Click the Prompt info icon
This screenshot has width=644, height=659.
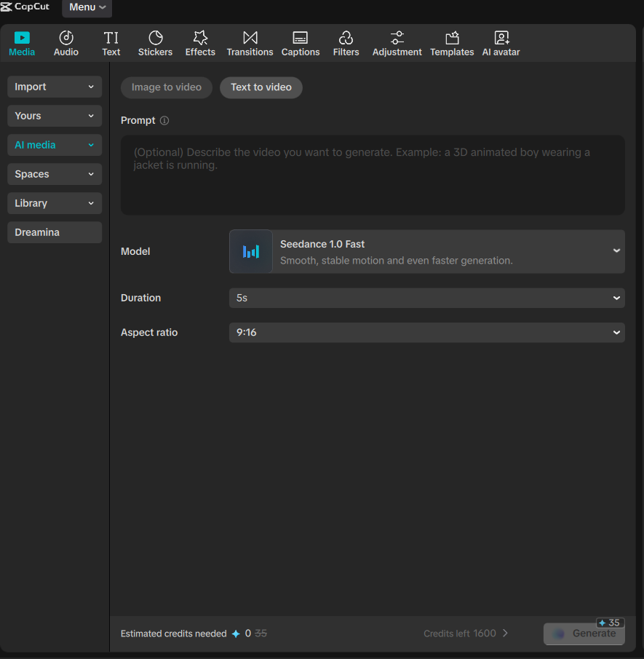coord(164,121)
